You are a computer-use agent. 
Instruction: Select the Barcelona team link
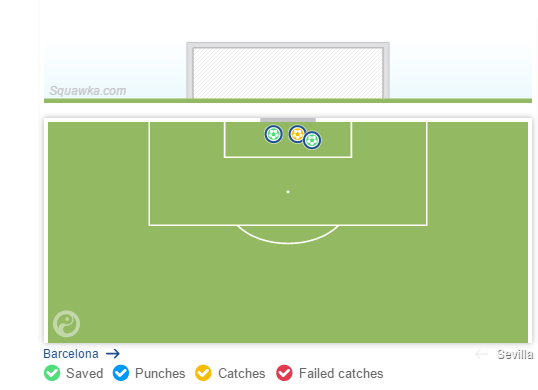click(x=71, y=354)
